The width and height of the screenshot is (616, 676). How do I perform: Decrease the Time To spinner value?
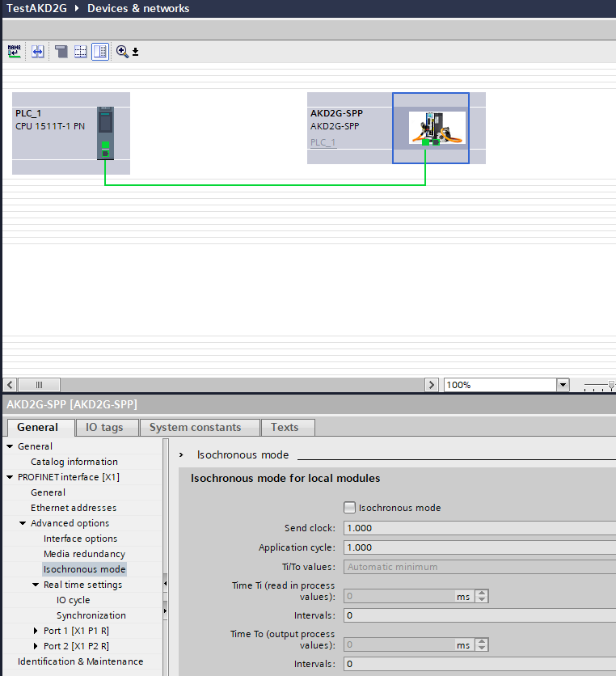coord(482,649)
